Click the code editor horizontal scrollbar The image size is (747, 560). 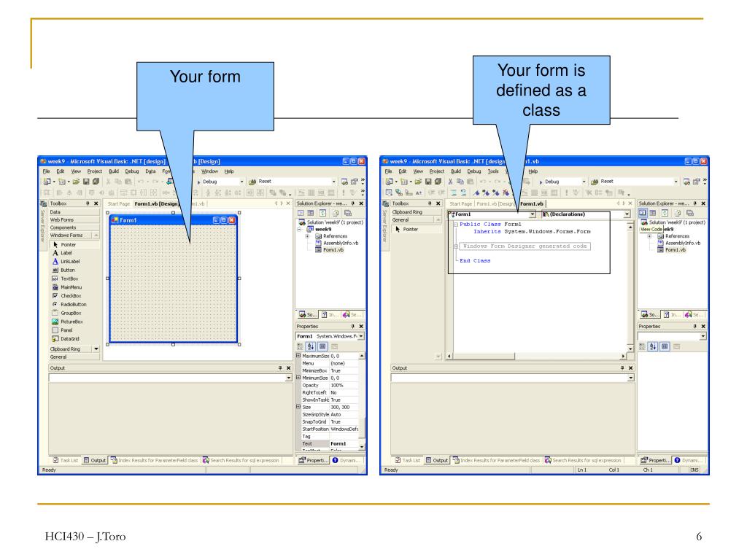537,356
